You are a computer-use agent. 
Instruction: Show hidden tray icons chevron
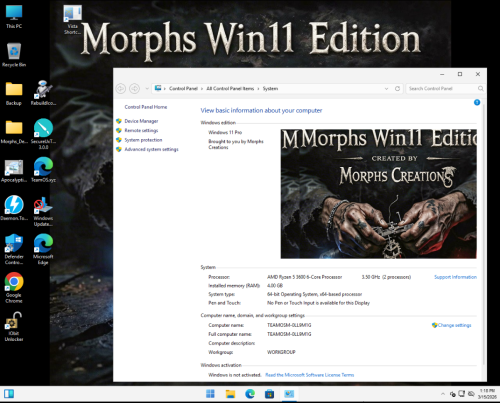pos(443,394)
